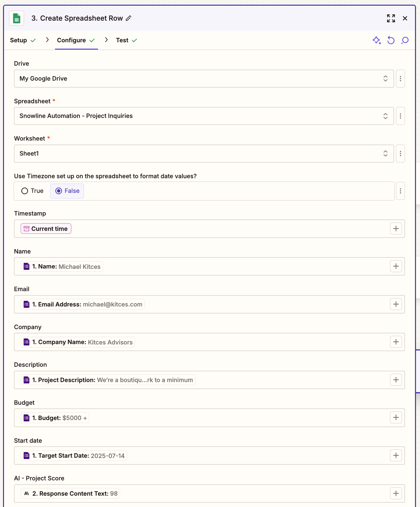The height and width of the screenshot is (507, 420).
Task: Select the False radio option
Action: 67,191
